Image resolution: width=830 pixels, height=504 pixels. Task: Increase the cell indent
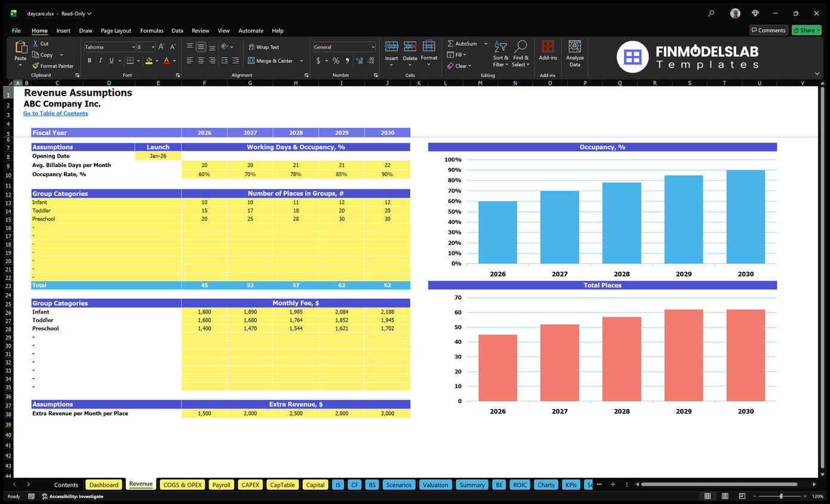point(236,60)
